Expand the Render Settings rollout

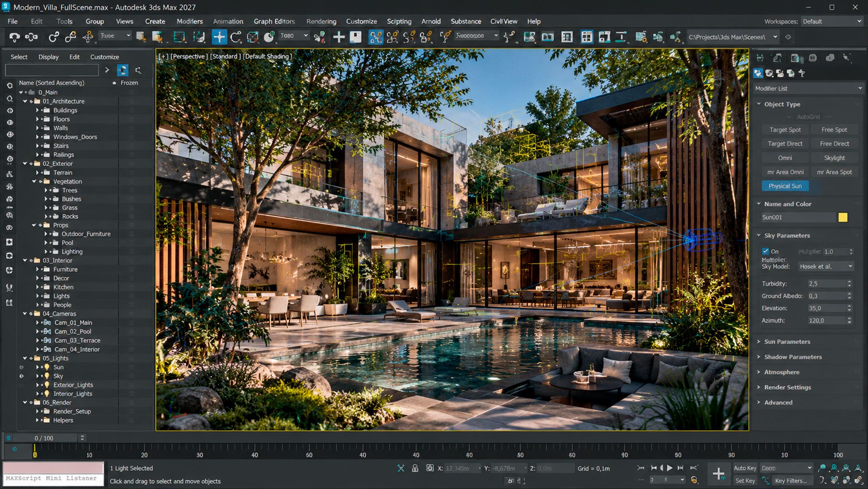click(x=787, y=387)
